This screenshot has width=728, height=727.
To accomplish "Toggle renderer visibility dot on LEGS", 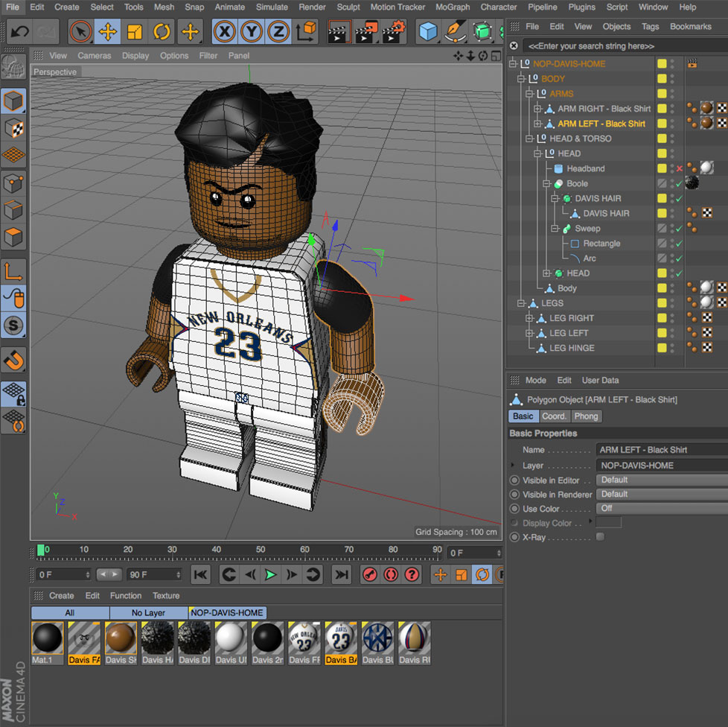I will tap(673, 306).
